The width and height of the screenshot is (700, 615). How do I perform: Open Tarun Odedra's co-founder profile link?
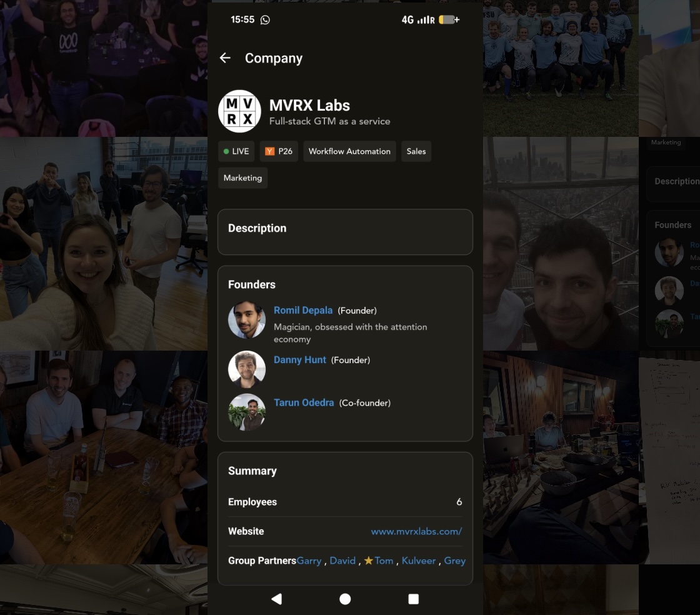(x=304, y=402)
